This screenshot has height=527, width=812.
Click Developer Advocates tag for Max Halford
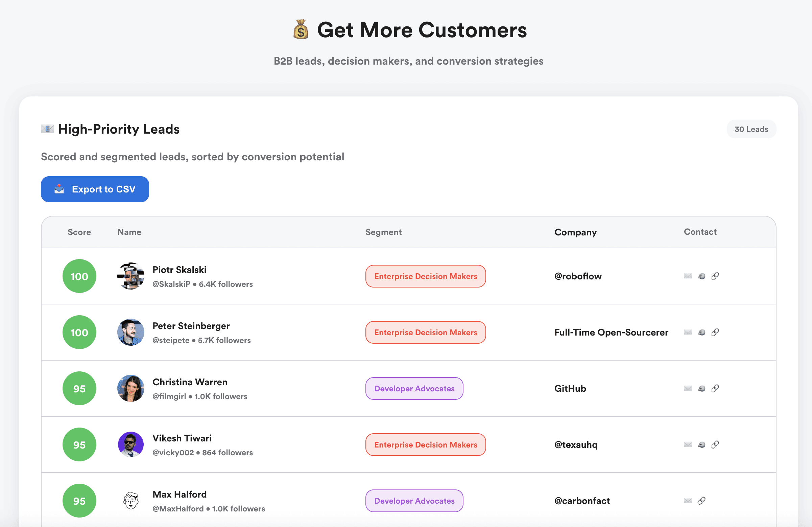point(414,501)
